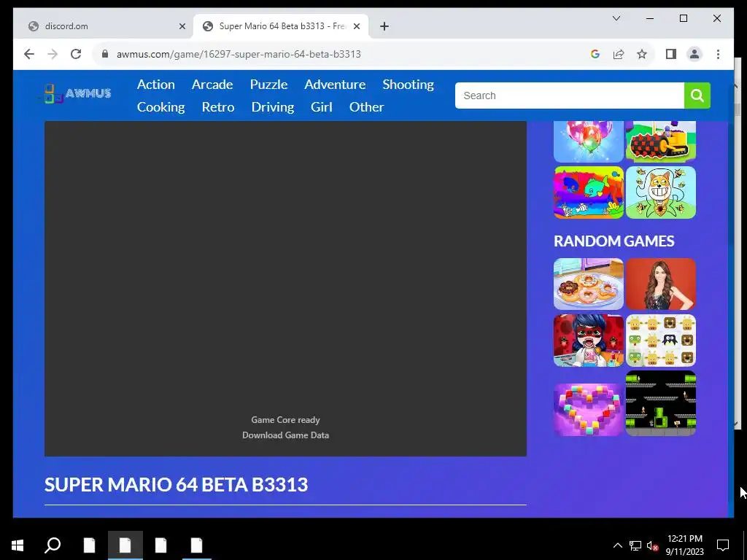Open the Girl games category
This screenshot has height=560, width=747.
point(322,107)
